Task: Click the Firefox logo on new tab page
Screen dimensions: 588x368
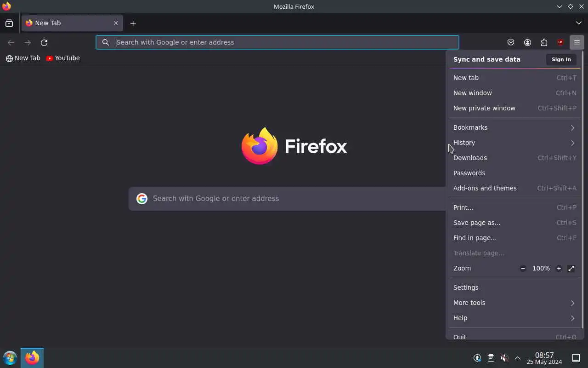Action: [x=260, y=146]
